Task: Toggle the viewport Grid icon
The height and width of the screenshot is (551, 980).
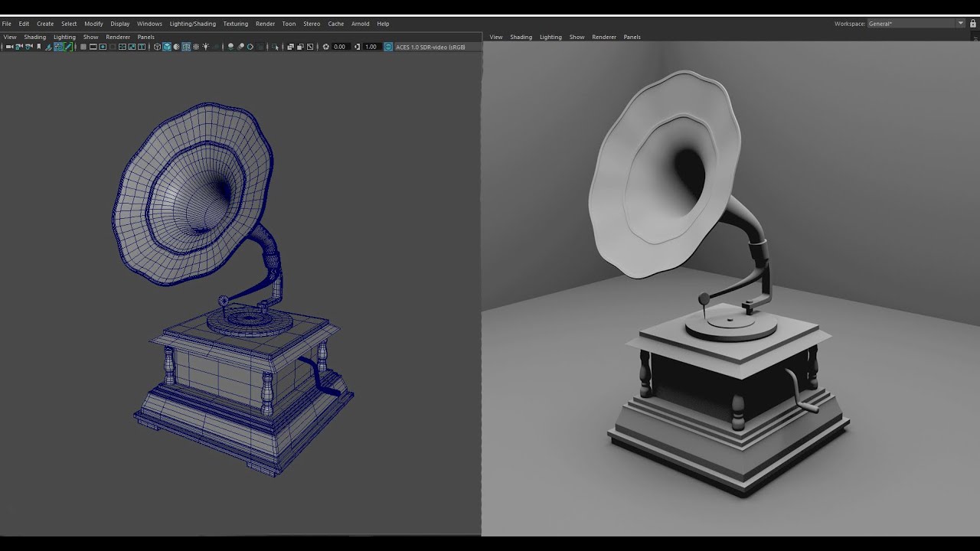Action: (83, 47)
